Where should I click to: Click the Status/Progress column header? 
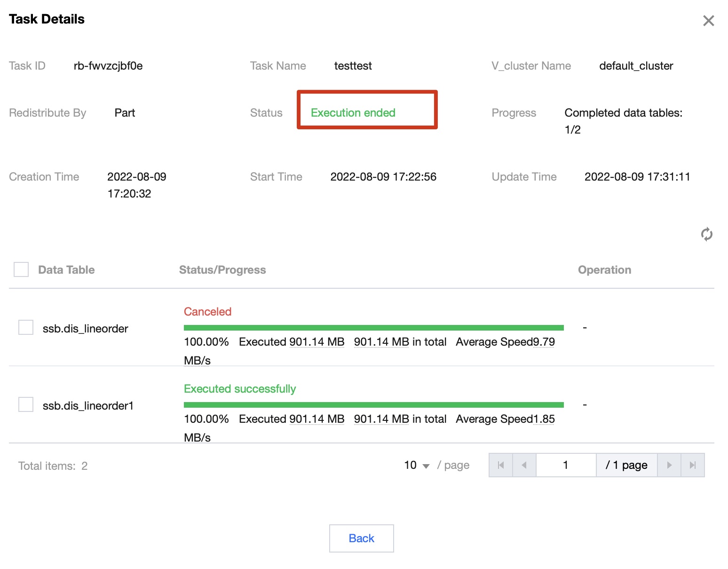click(x=222, y=270)
